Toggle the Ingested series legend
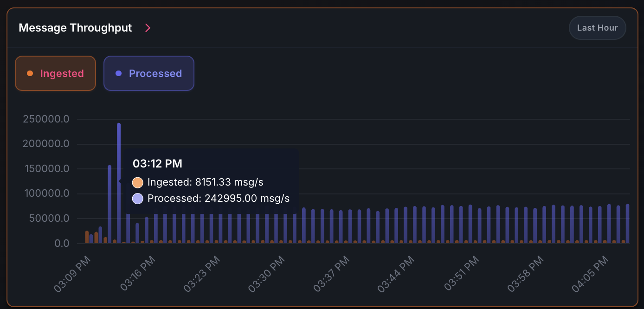This screenshot has height=309, width=644. pos(56,73)
